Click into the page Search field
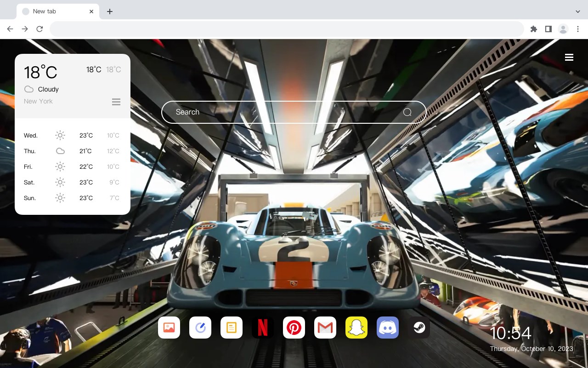The height and width of the screenshot is (368, 588). (x=294, y=112)
